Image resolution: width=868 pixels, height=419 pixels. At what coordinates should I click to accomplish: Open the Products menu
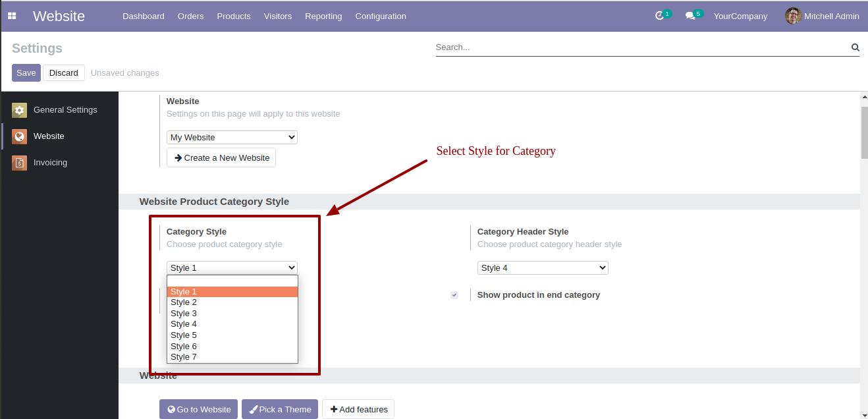[x=234, y=16]
